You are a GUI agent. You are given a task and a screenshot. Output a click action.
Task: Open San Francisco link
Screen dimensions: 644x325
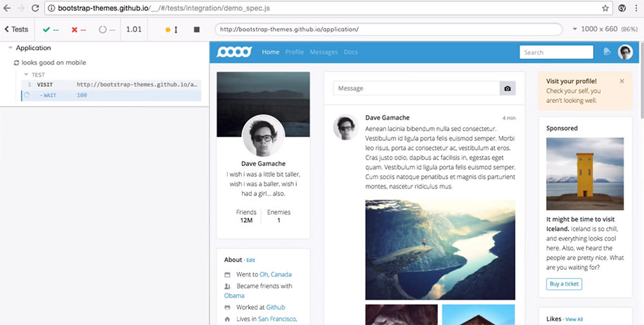point(278,319)
